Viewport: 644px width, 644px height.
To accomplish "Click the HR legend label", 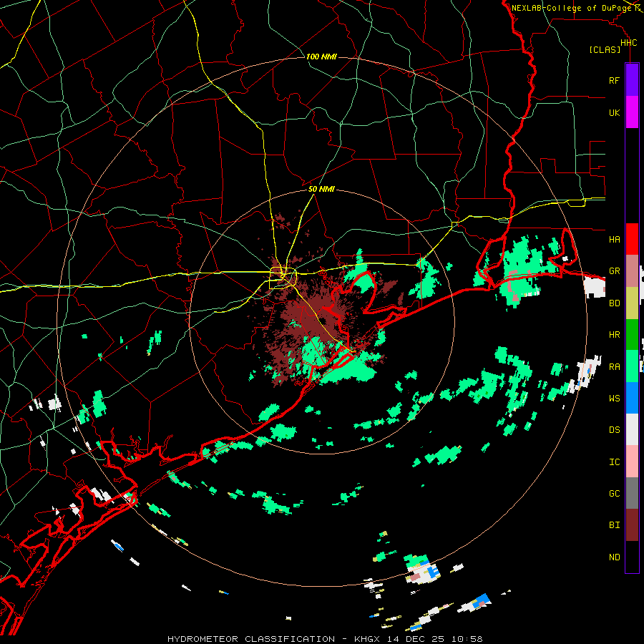I will tap(614, 335).
